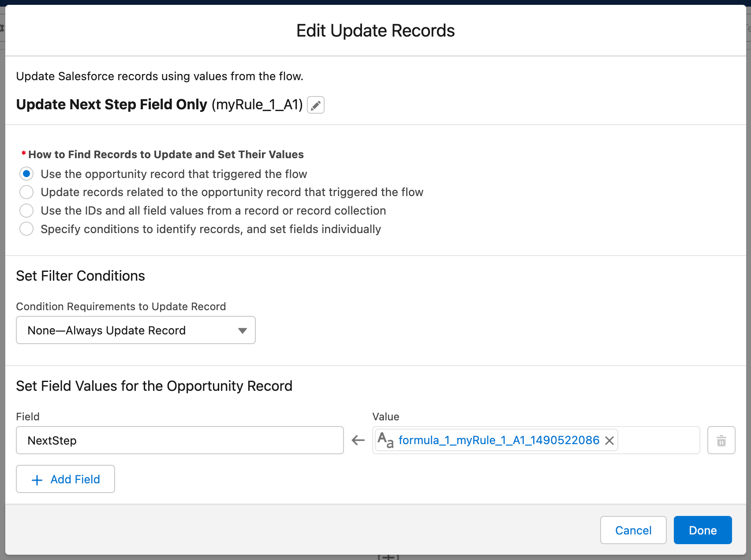The height and width of the screenshot is (560, 751).
Task: Click the plus icon inside Add Field
Action: pyautogui.click(x=37, y=480)
